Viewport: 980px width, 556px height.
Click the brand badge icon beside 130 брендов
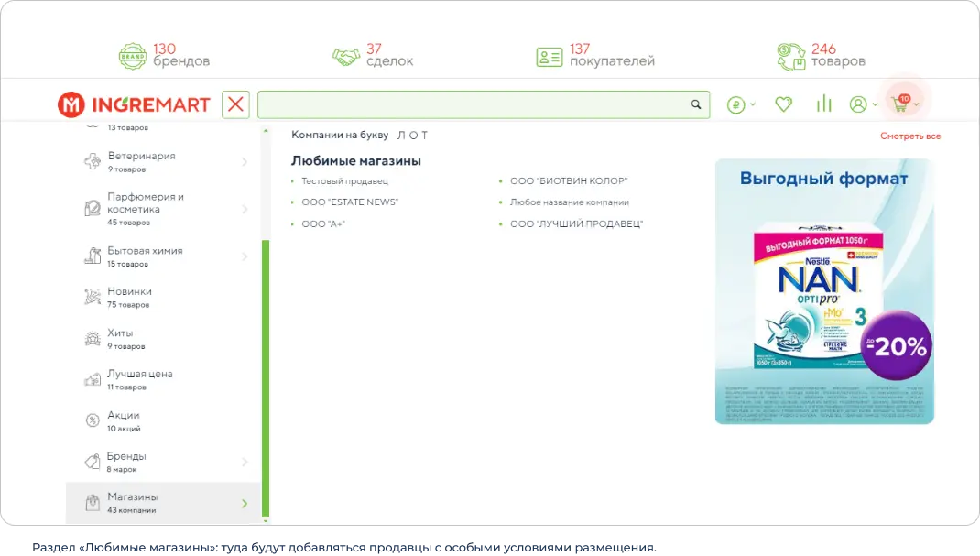(133, 56)
